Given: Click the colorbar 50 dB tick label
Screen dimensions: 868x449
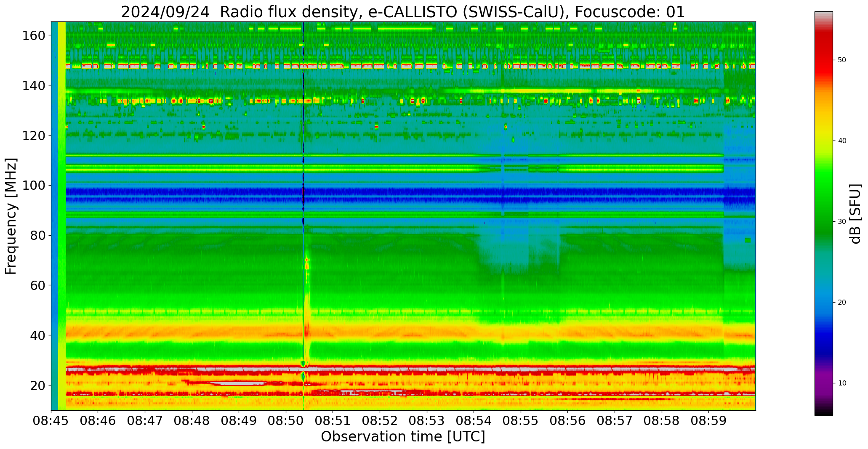Looking at the screenshot, I should click(842, 60).
